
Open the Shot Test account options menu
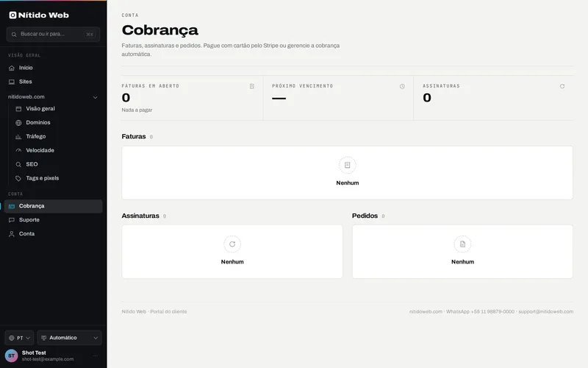[x=95, y=355]
